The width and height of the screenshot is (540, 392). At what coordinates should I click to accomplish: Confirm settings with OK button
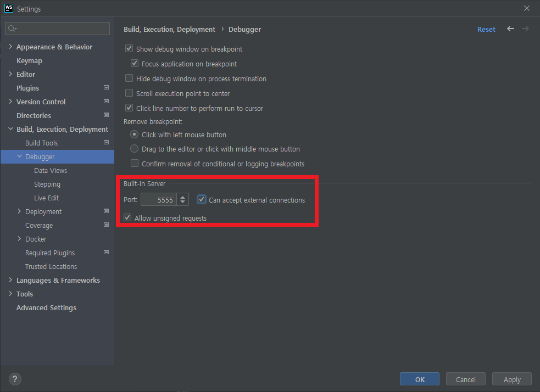[x=420, y=379]
